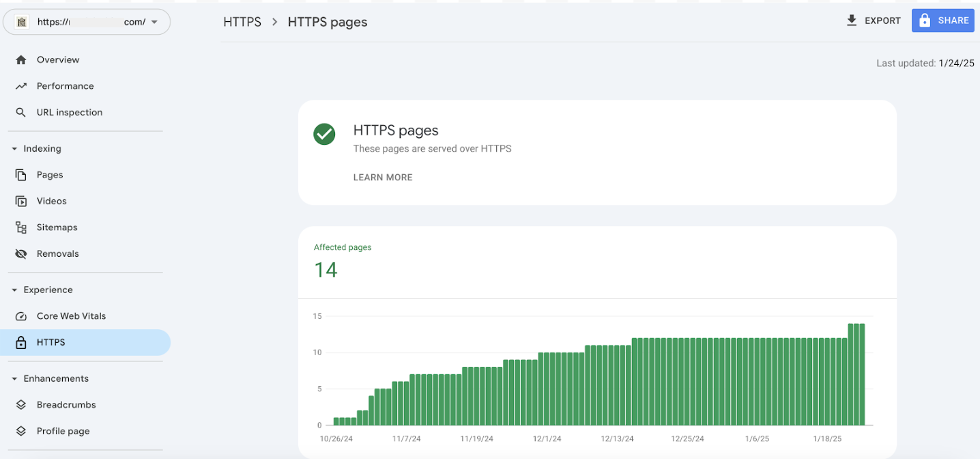Click the 12/13/24 date on chart axis
This screenshot has height=459, width=980.
click(x=618, y=439)
